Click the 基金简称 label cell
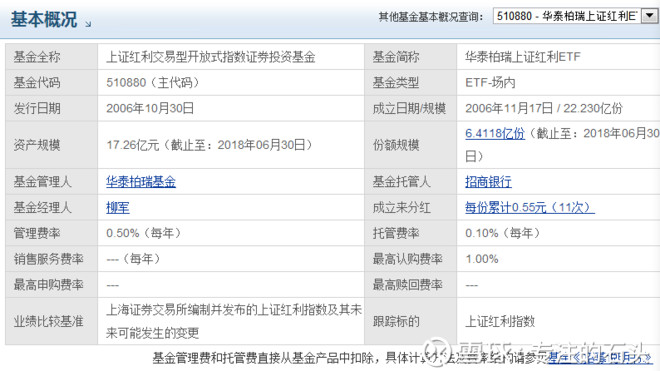Image resolution: width=660 pixels, height=371 pixels. 410,57
